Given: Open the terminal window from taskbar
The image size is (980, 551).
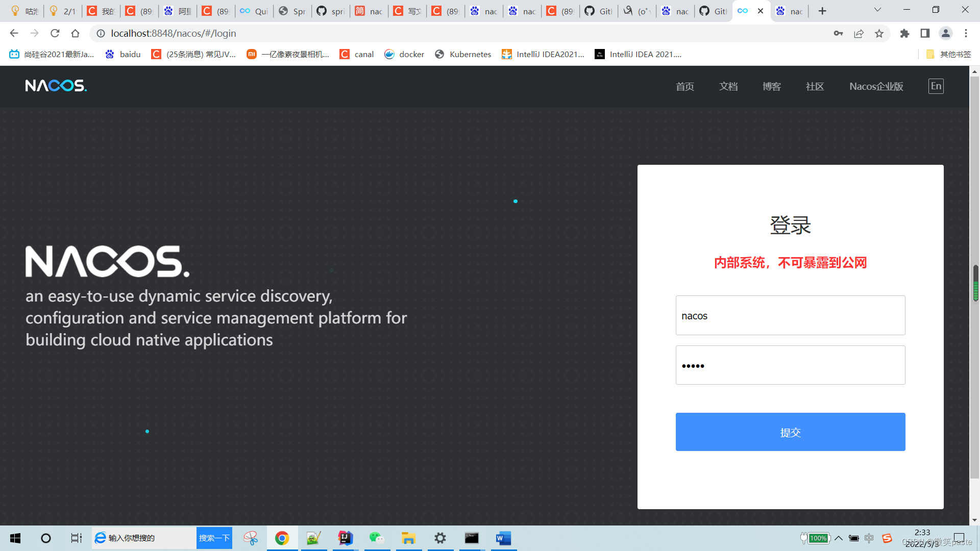Looking at the screenshot, I should pos(472,538).
